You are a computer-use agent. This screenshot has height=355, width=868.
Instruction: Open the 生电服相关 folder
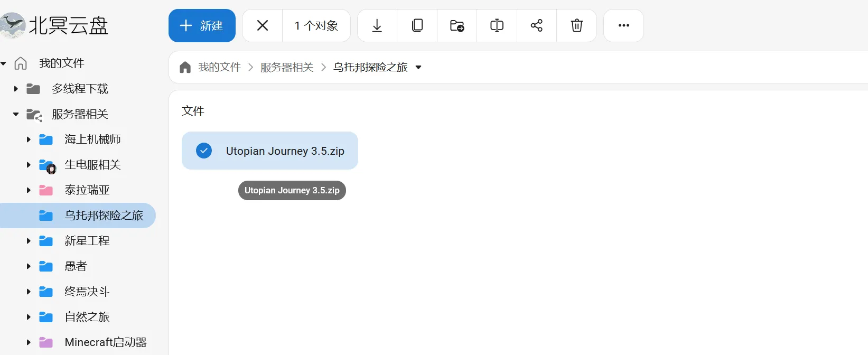(92, 165)
